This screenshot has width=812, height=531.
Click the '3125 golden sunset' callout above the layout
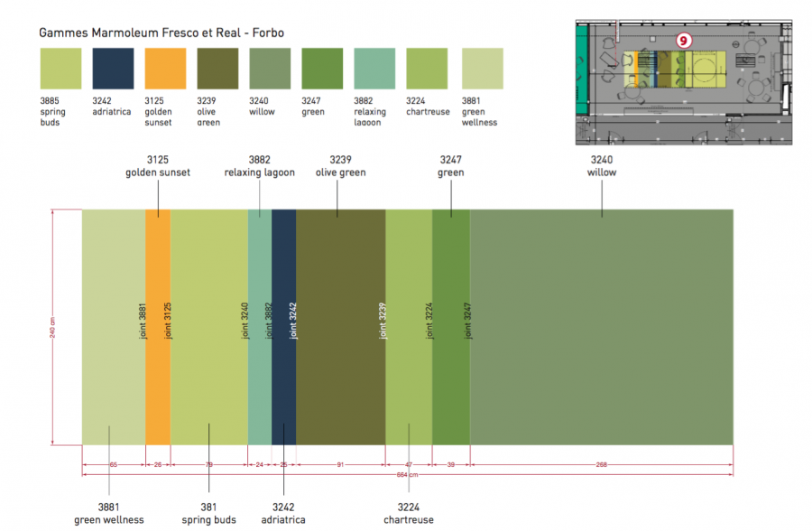coord(158,166)
